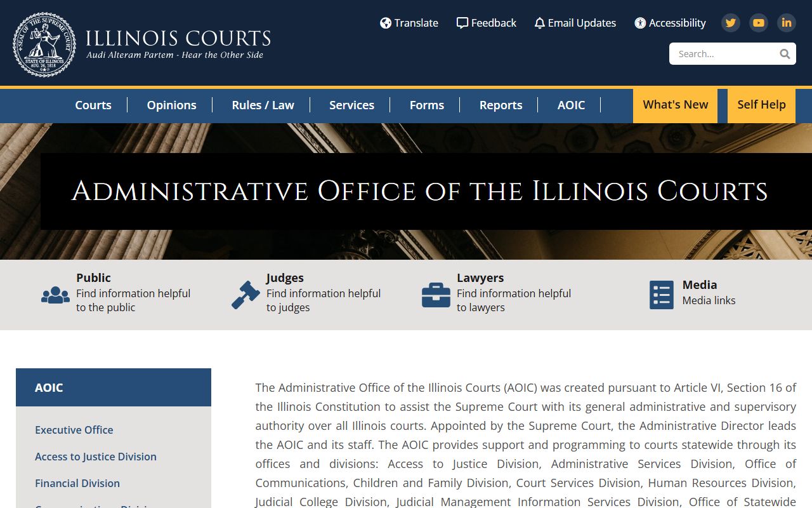Click 'Find information helpful to lawyers' text
The width and height of the screenshot is (812, 508).
(x=514, y=300)
